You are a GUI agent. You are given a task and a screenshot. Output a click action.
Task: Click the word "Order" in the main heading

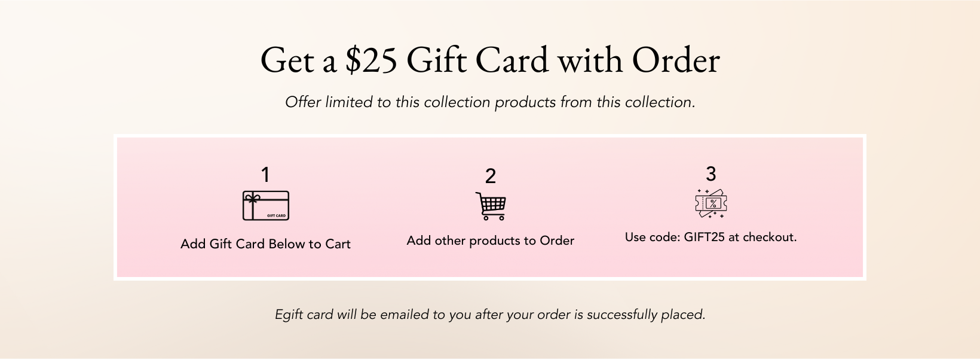tap(675, 60)
